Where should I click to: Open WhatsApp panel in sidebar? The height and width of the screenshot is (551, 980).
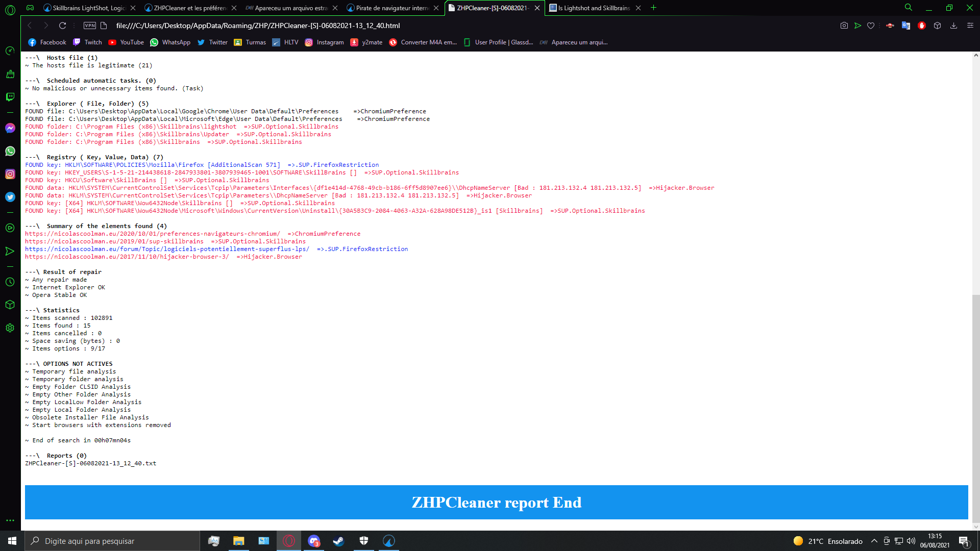[10, 151]
